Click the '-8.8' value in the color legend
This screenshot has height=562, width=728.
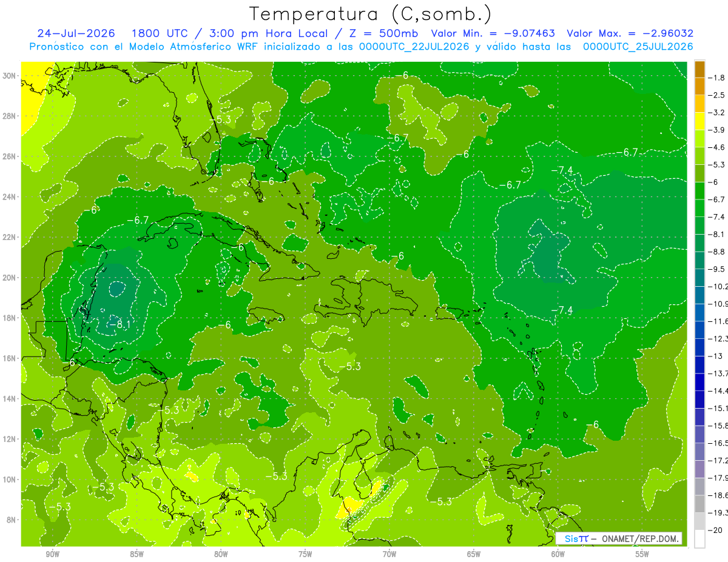coord(717,252)
